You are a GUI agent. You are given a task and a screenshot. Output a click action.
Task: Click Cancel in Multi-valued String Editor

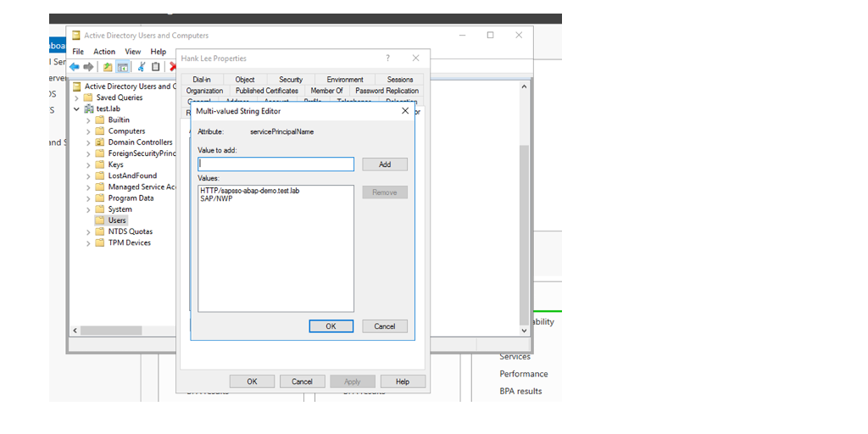385,326
